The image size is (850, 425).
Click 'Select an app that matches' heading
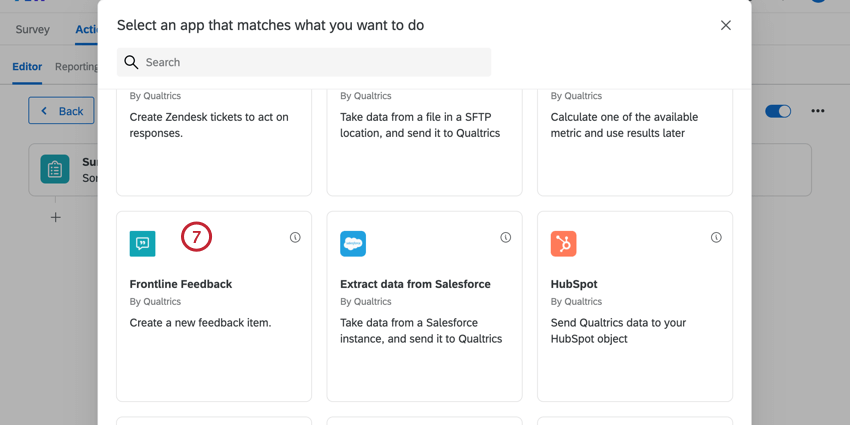(x=271, y=25)
